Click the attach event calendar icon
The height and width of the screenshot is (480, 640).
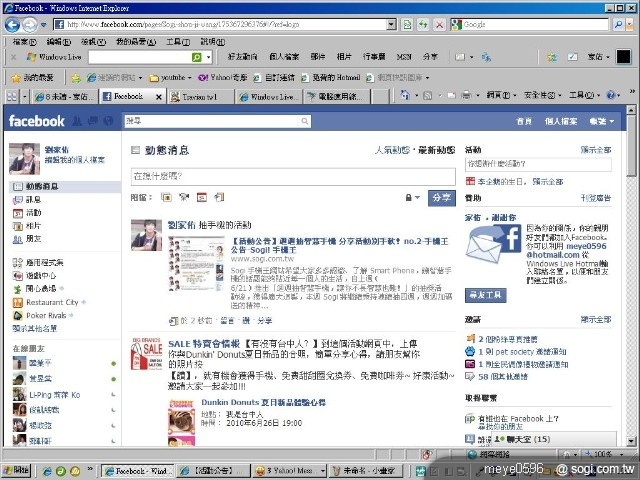(202, 198)
